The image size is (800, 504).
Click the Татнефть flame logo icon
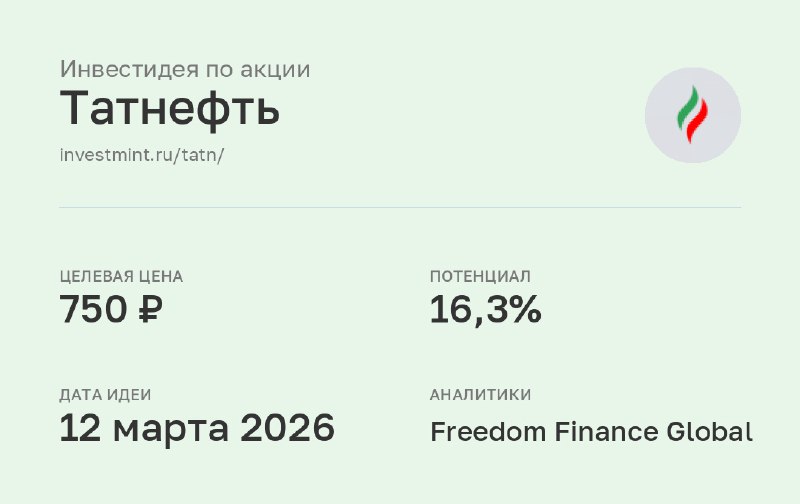692,115
